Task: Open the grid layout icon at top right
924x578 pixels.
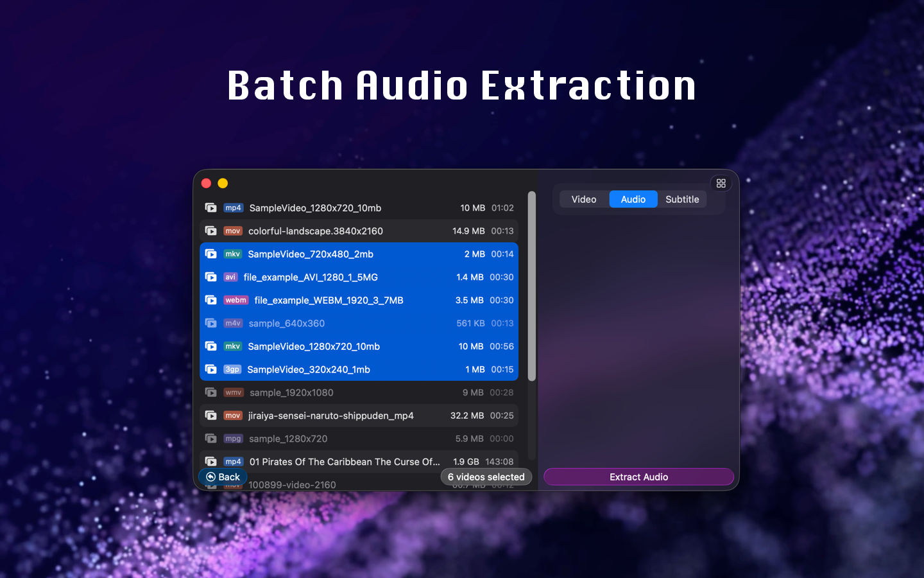Action: click(721, 184)
